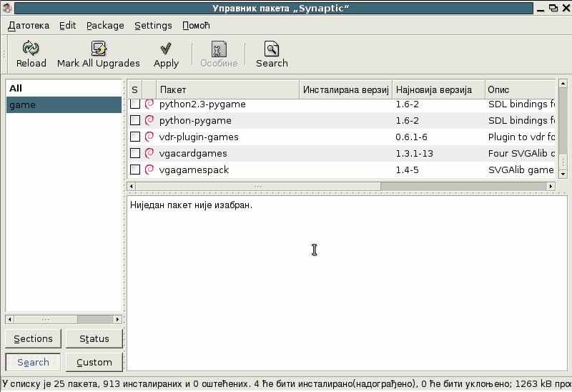The height and width of the screenshot is (392, 572).
Task: Click the Reload toolbar icon
Action: click(x=31, y=48)
